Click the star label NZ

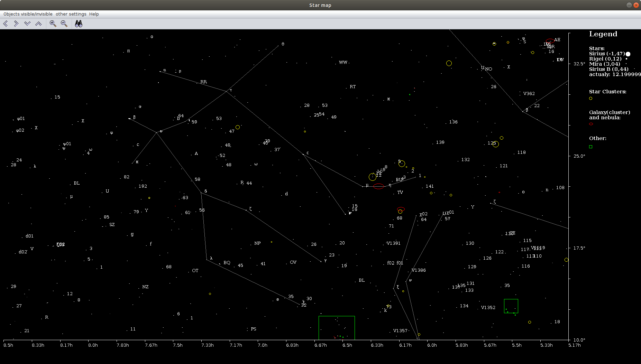145,287
